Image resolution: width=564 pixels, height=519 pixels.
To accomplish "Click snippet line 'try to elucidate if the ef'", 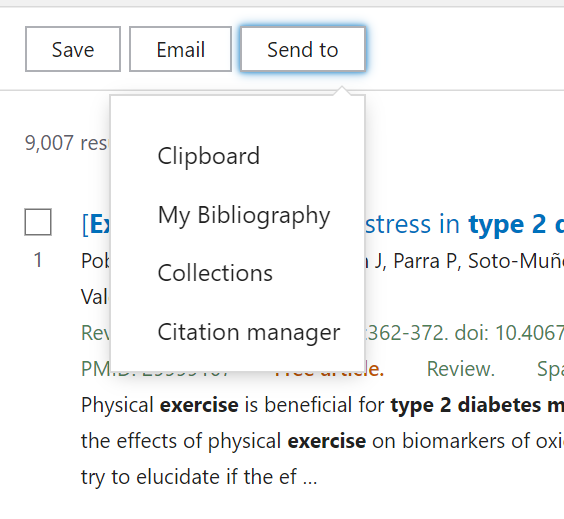I will pyautogui.click(x=199, y=477).
